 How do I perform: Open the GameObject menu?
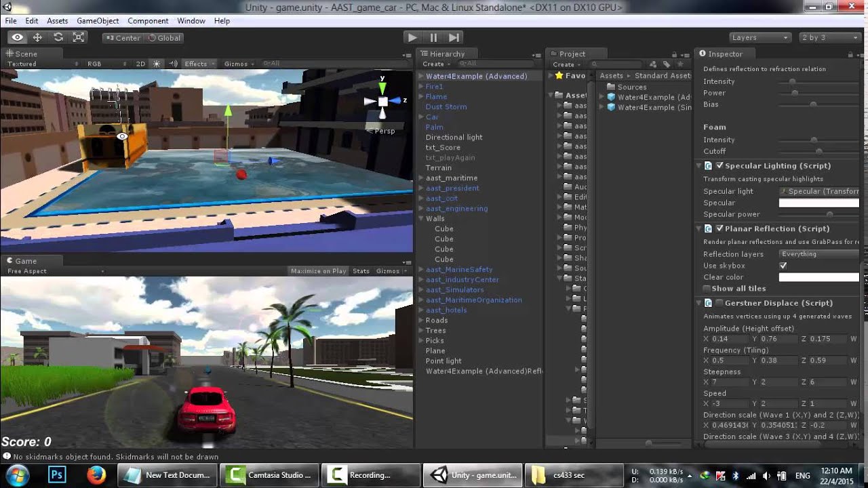click(98, 21)
